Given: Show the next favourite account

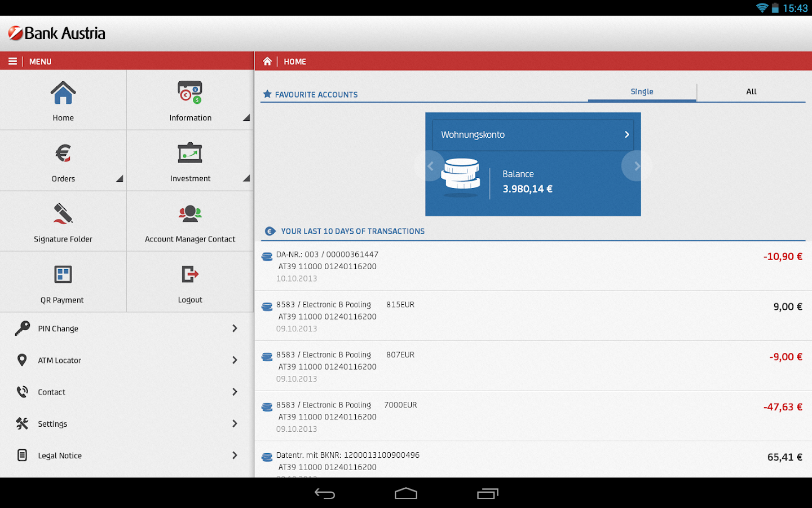Looking at the screenshot, I should point(637,166).
